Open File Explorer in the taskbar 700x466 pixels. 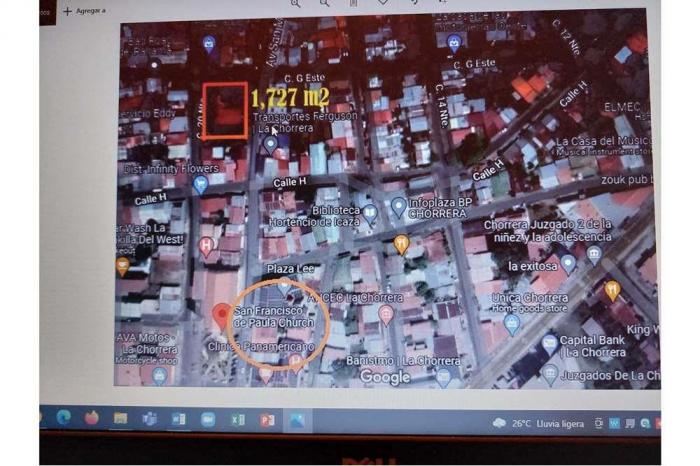coord(121,420)
